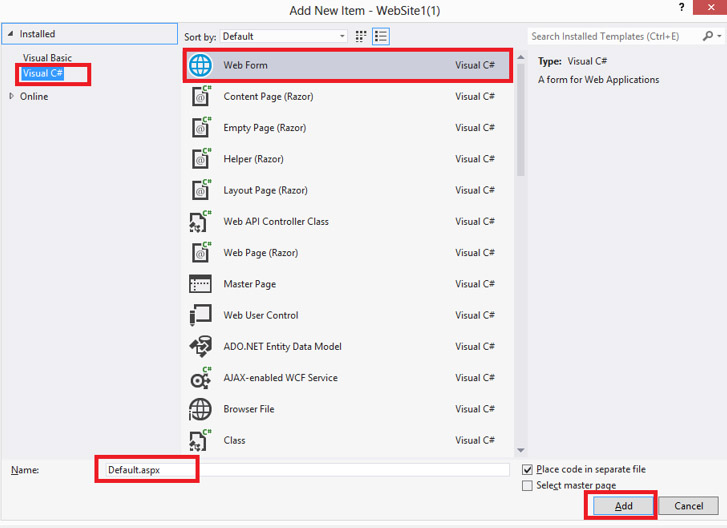Screen dimensions: 727x528
Task: Select the 'AJAX-enabled WCF Service' text
Action: coord(281,378)
